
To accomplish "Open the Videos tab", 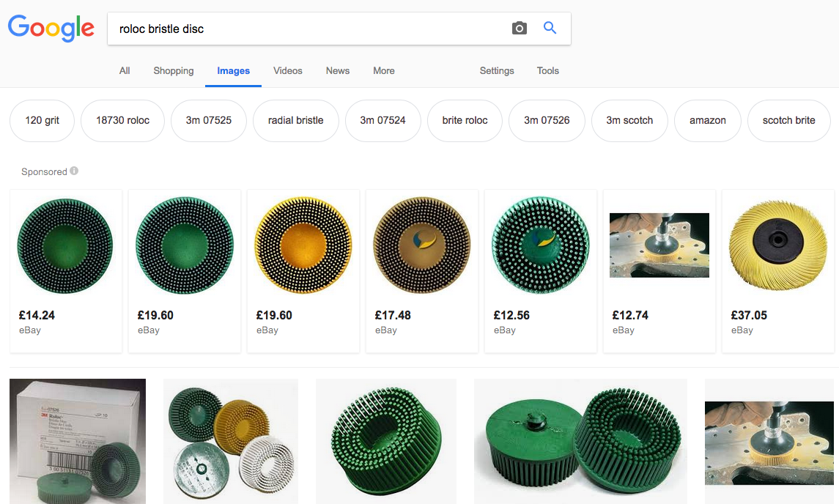I will [287, 70].
